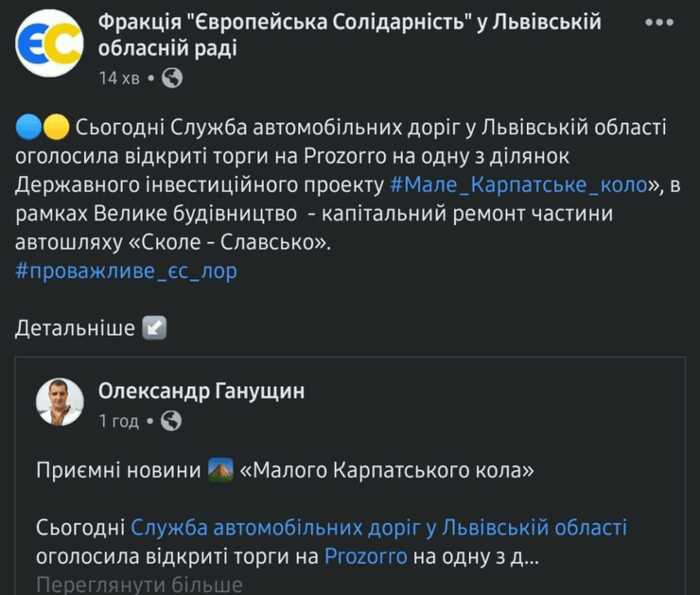The image size is (700, 595).
Task: Open Олександр Ганущин's profile name link
Action: click(201, 391)
